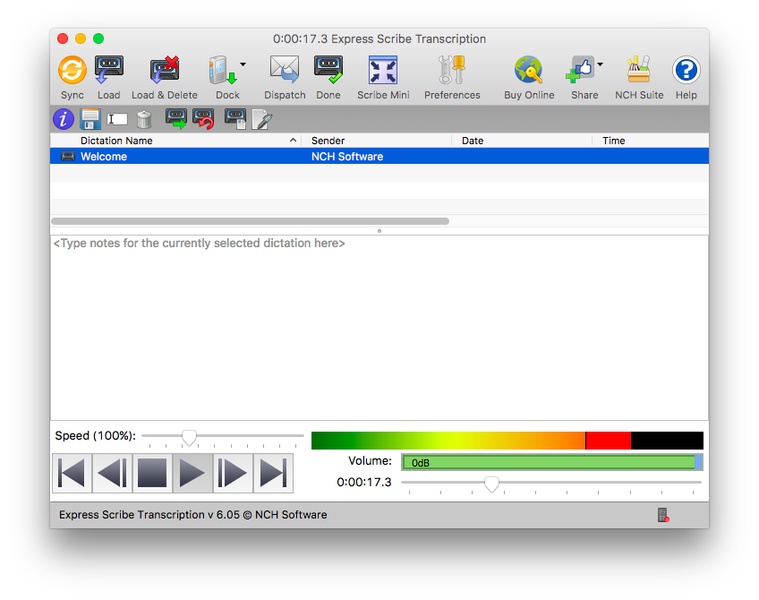The height and width of the screenshot is (600, 759).
Task: Click the Dispatch envelope icon
Action: click(285, 70)
